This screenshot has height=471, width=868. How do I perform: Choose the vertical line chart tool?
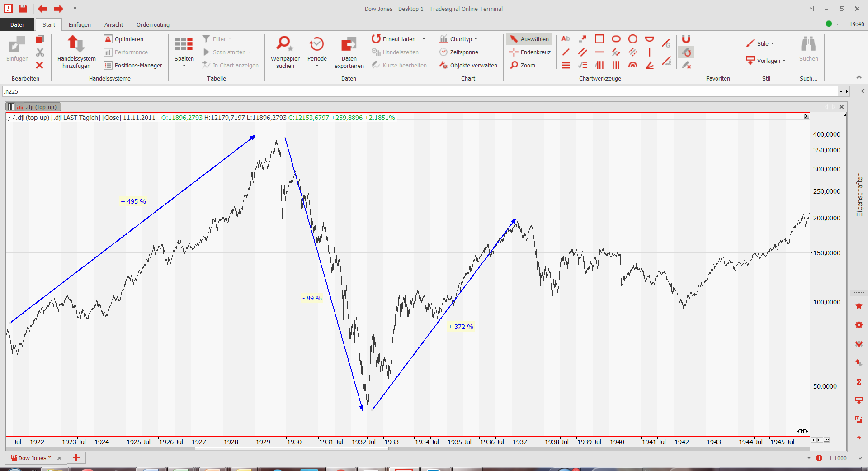tap(650, 52)
